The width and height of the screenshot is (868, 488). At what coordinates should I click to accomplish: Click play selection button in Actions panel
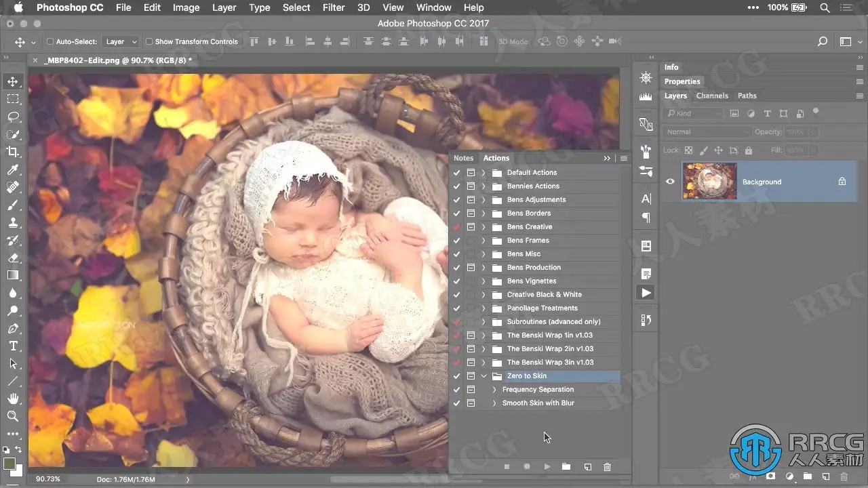(547, 466)
